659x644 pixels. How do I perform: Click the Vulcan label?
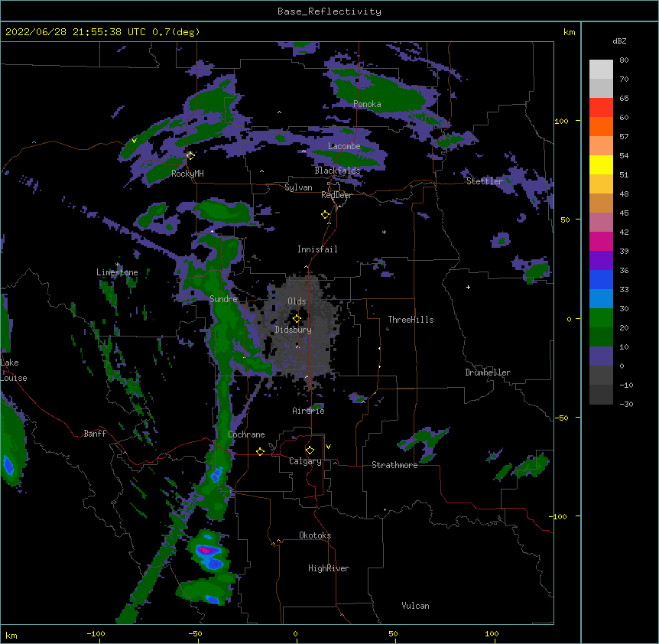[x=415, y=606]
